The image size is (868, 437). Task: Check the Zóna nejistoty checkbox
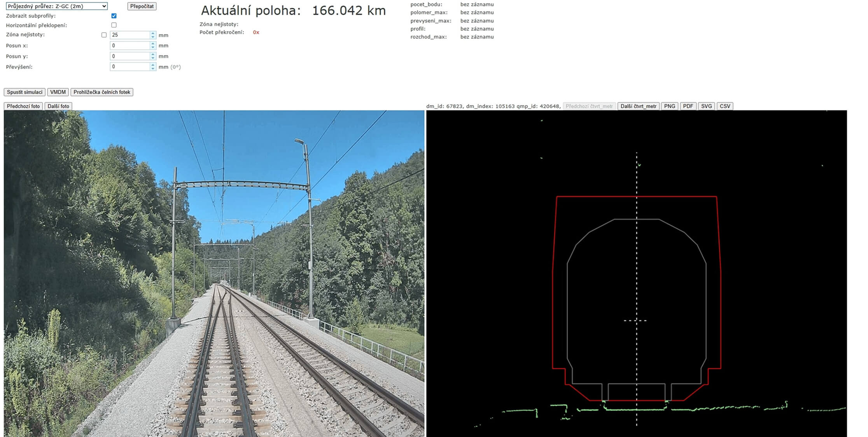(x=104, y=35)
